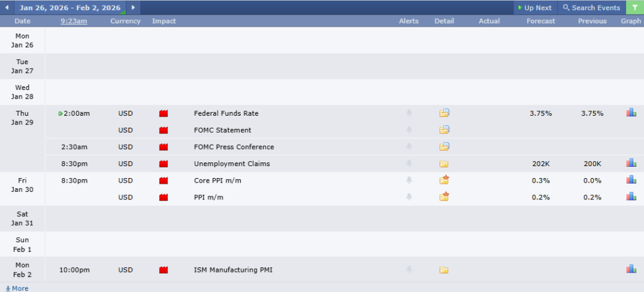Click the Search Events button
Viewport: 644px width, 292px height.
[x=591, y=8]
